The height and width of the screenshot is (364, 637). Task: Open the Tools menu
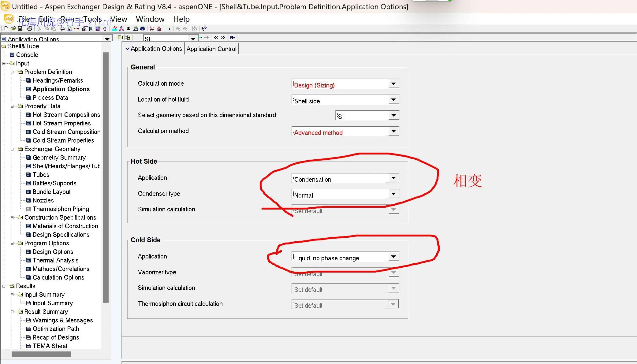(x=92, y=19)
